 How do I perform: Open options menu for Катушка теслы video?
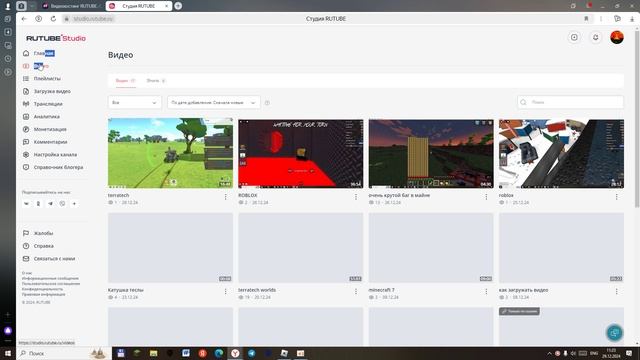pyautogui.click(x=225, y=291)
